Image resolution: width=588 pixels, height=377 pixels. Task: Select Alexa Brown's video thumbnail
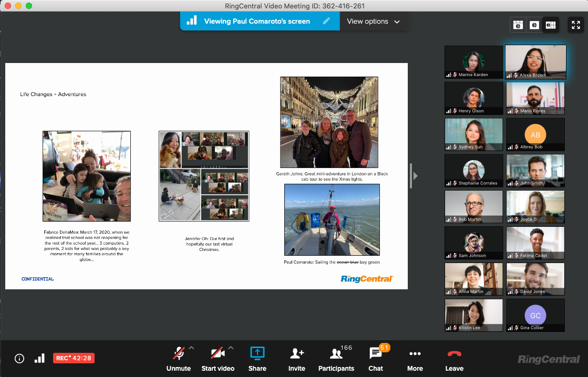(x=535, y=62)
